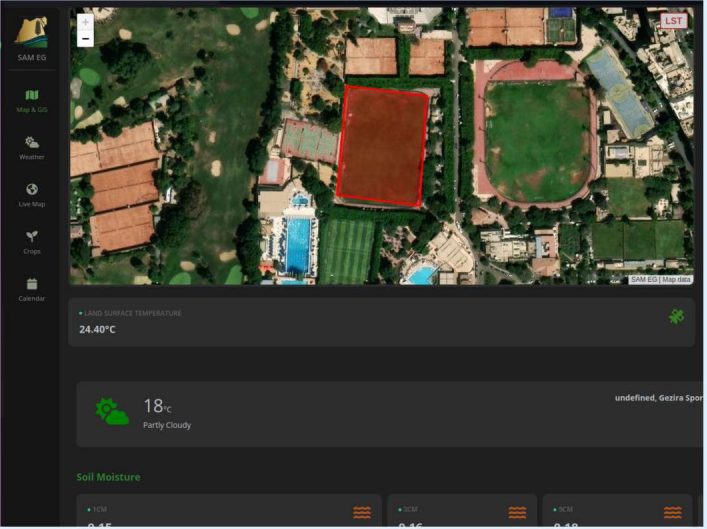Click the green icon in Land Surface Temperature card
The height and width of the screenshot is (529, 707).
pos(677,316)
